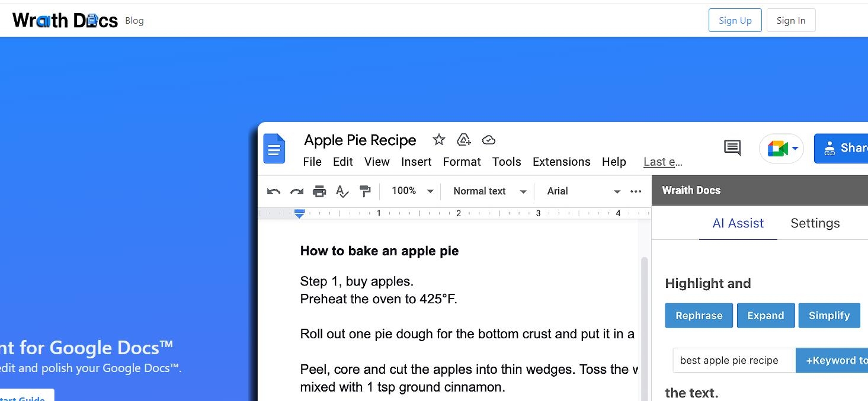
Task: Click the Sign Up button
Action: click(735, 20)
